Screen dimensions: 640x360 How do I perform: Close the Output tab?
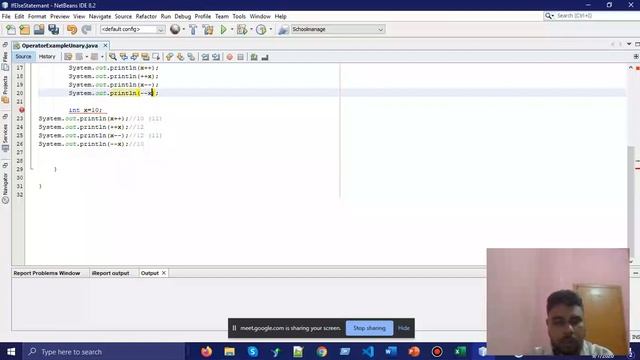pos(164,273)
